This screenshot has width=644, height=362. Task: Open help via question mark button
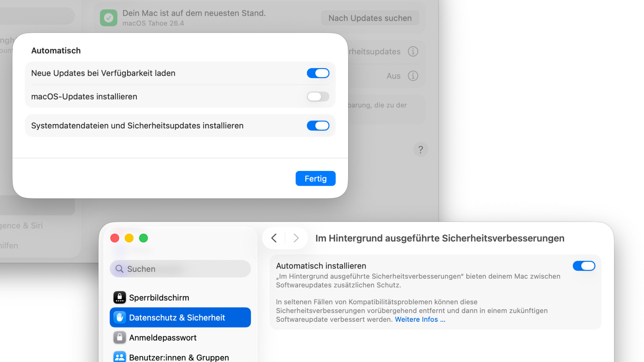pos(421,149)
